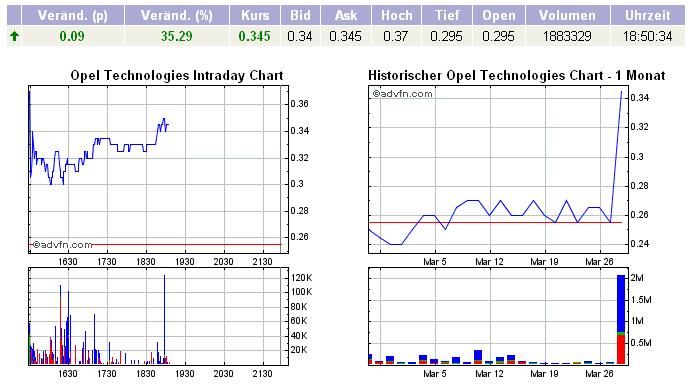Select the Ask value 0.345
Screen dimensions: 688x385
pos(345,36)
